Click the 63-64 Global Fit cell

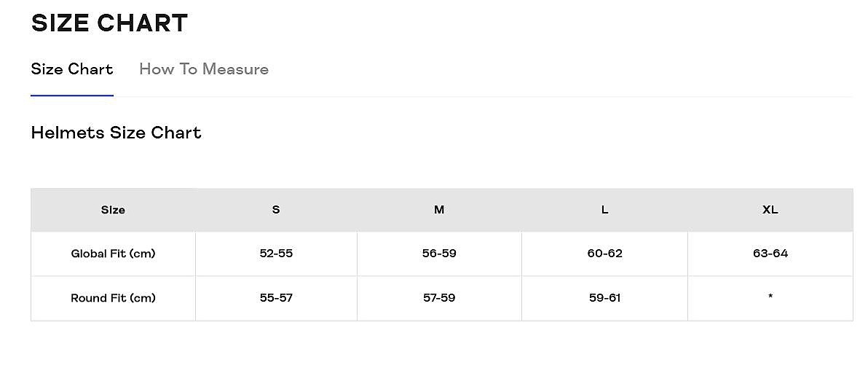[770, 254]
